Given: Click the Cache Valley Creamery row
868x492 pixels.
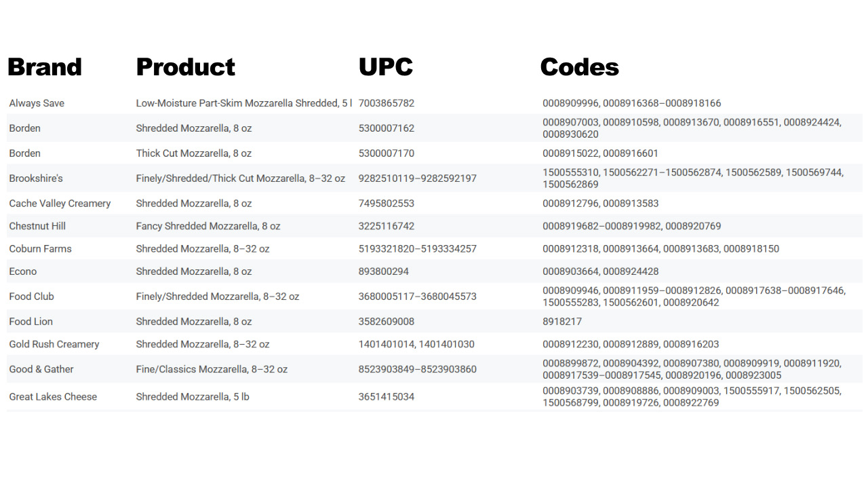Looking at the screenshot, I should [x=434, y=204].
